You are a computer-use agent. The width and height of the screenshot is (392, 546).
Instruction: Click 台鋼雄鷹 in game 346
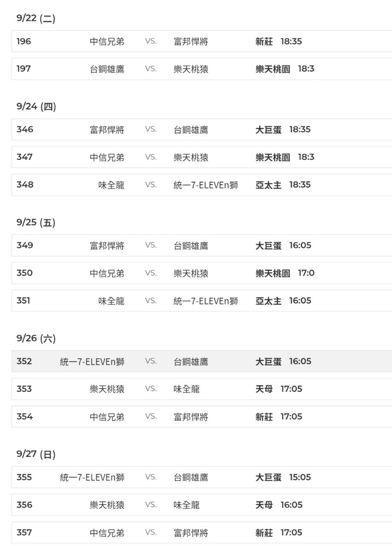[191, 130]
